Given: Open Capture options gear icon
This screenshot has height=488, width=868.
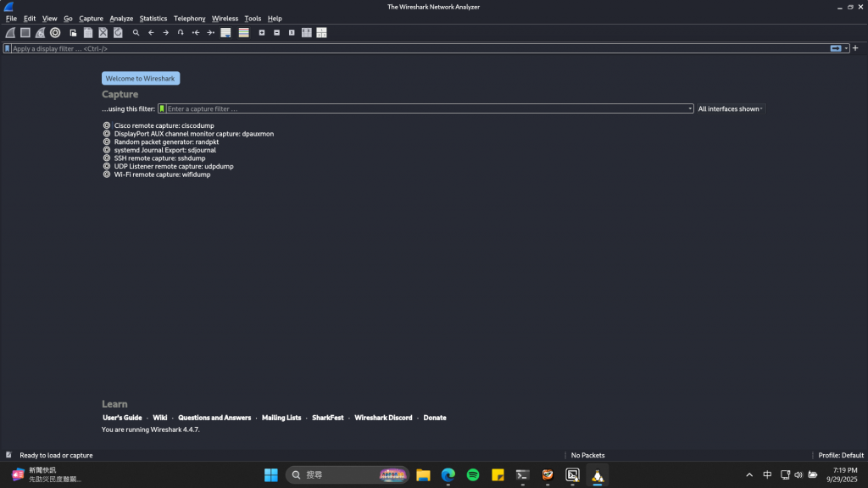Looking at the screenshot, I should [x=55, y=33].
